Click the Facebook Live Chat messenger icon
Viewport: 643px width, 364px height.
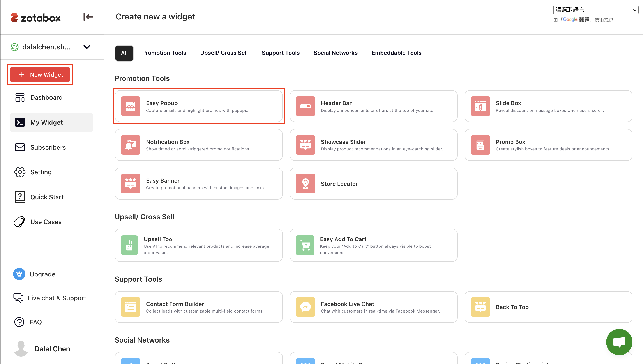(x=306, y=307)
